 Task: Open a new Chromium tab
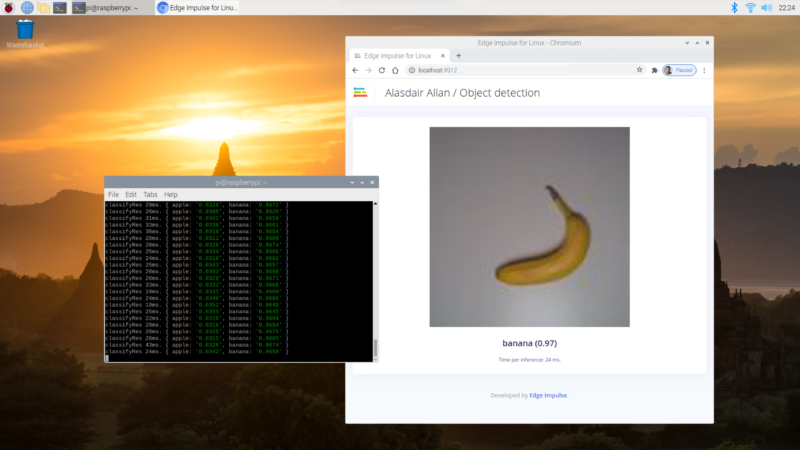click(x=459, y=56)
